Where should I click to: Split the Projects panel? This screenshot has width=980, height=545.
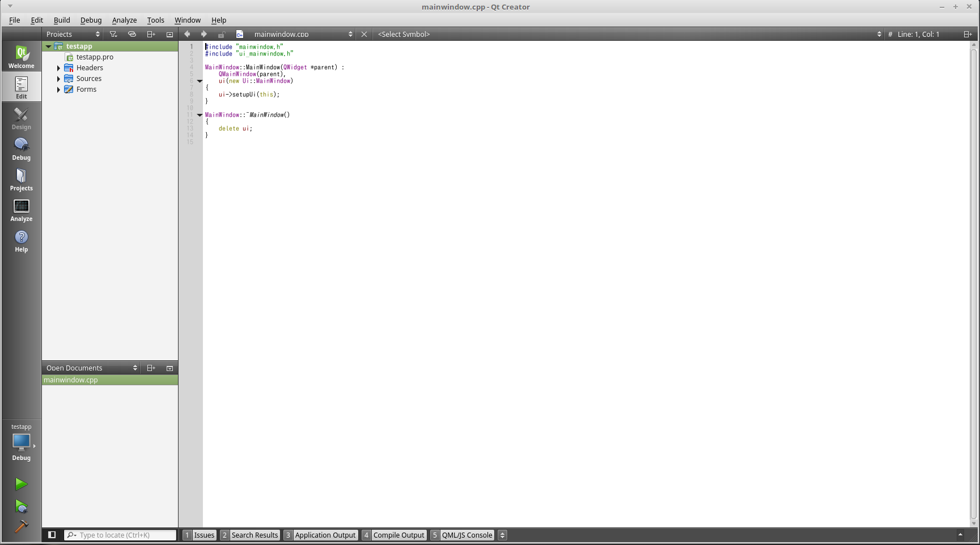151,34
